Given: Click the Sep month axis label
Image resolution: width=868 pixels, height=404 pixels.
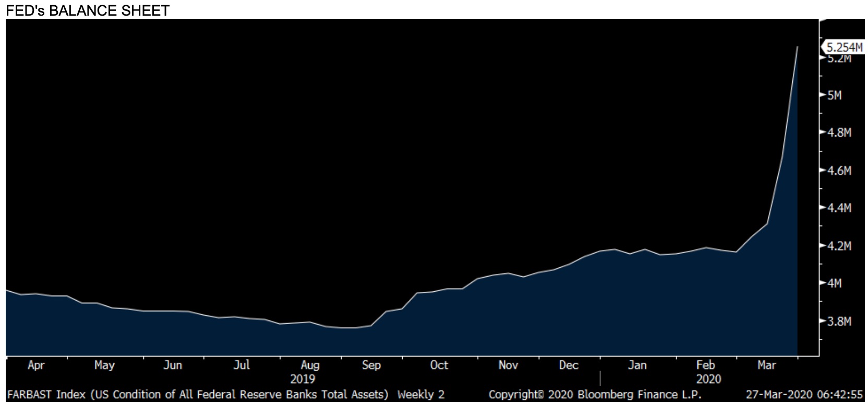Looking at the screenshot, I should (371, 365).
